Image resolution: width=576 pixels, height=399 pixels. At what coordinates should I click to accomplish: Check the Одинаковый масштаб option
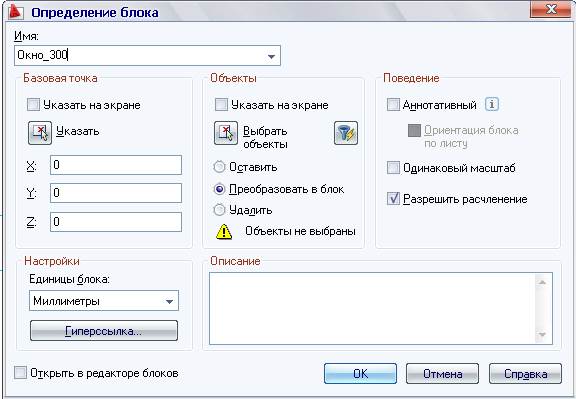tap(393, 168)
